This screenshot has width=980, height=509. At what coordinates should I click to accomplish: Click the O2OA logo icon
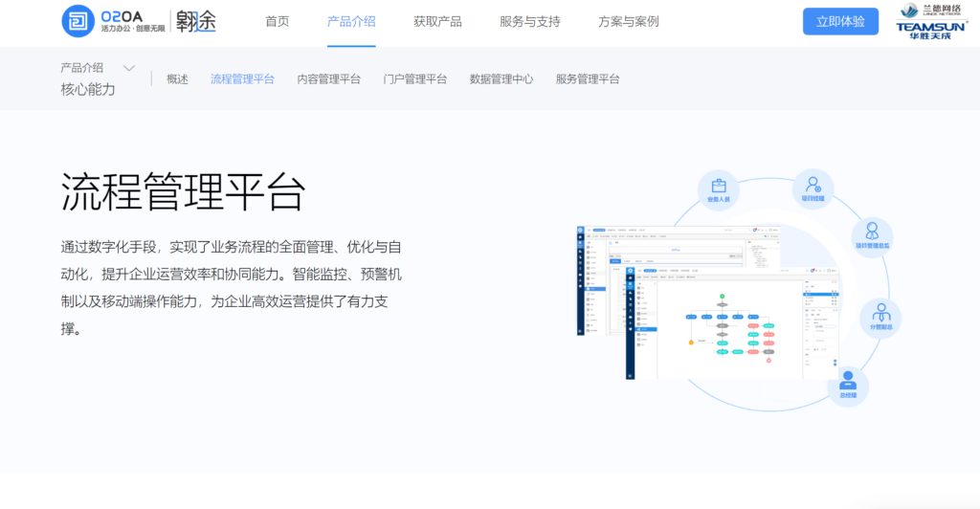coord(78,21)
